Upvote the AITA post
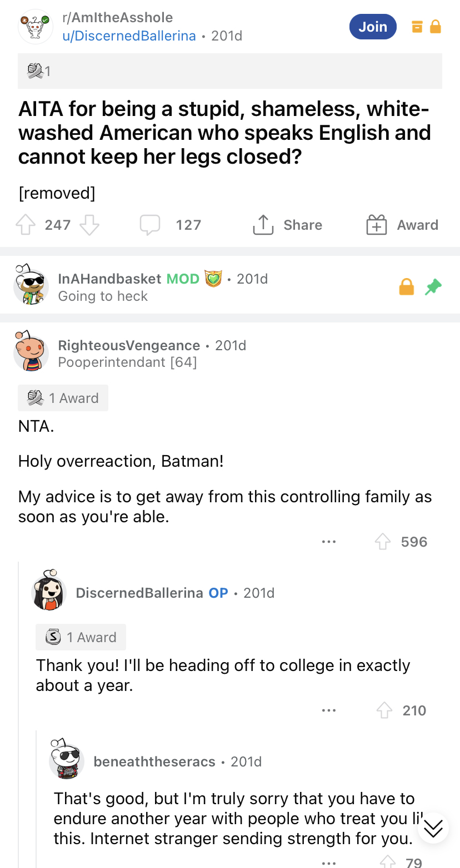The width and height of the screenshot is (460, 868). [26, 225]
